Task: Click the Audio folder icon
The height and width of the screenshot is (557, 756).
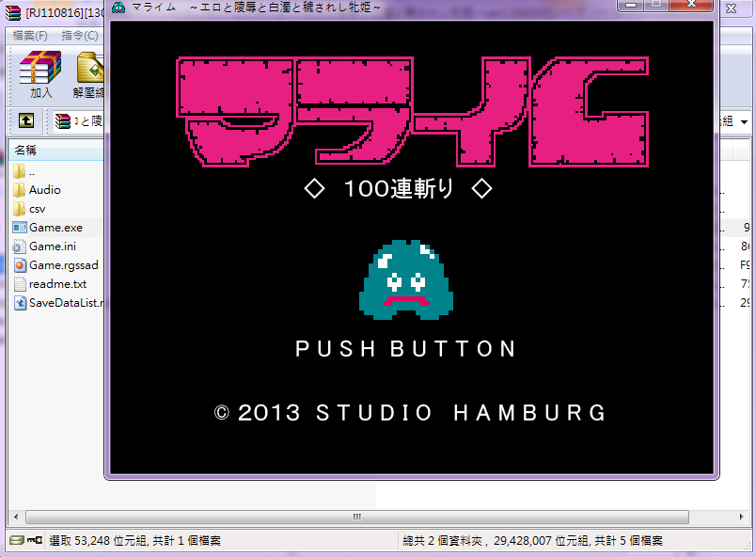Action: (20, 190)
